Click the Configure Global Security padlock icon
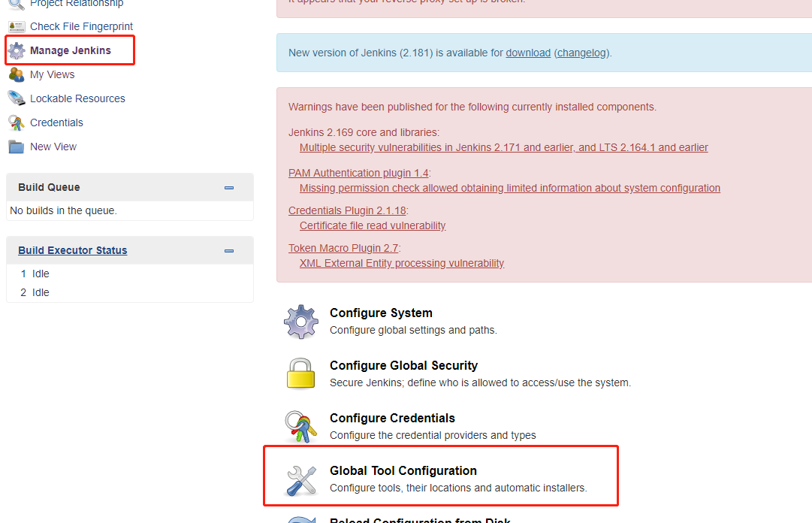The image size is (812, 523). click(301, 373)
